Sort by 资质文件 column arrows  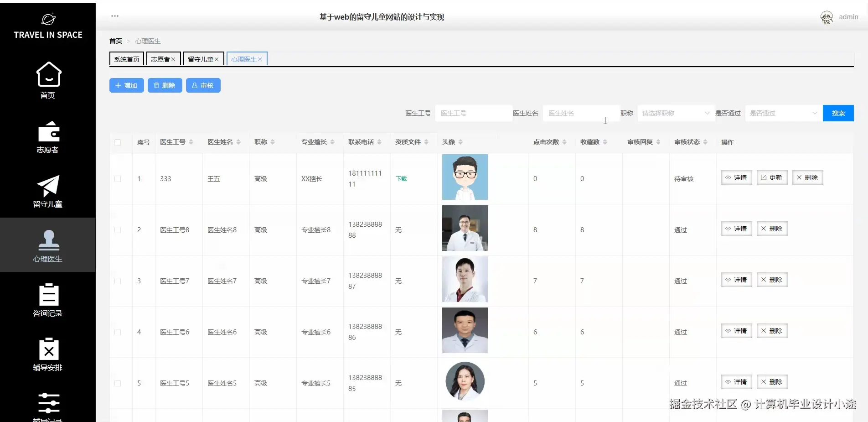tap(426, 142)
